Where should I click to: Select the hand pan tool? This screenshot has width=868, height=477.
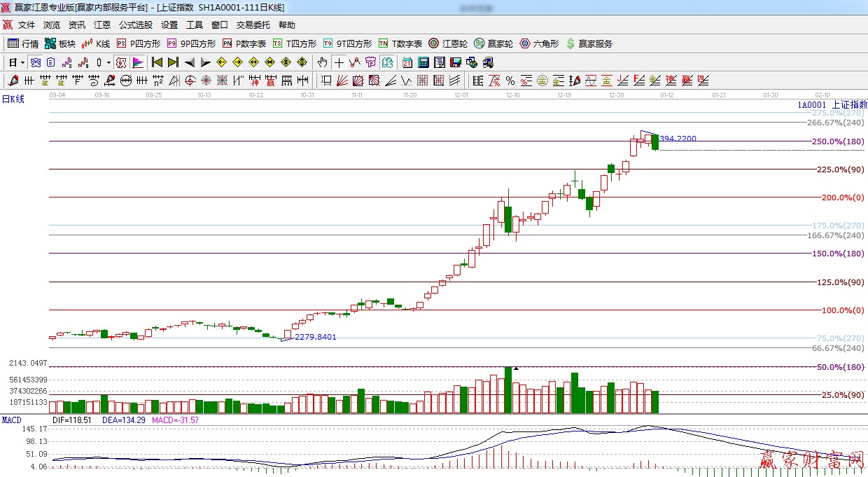click(323, 62)
